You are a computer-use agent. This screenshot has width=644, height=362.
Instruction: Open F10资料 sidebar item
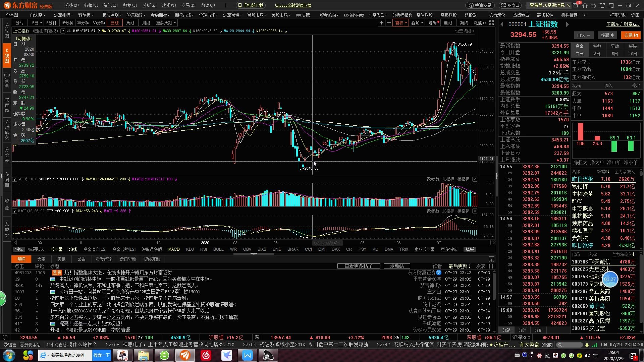pyautogui.click(x=7, y=80)
